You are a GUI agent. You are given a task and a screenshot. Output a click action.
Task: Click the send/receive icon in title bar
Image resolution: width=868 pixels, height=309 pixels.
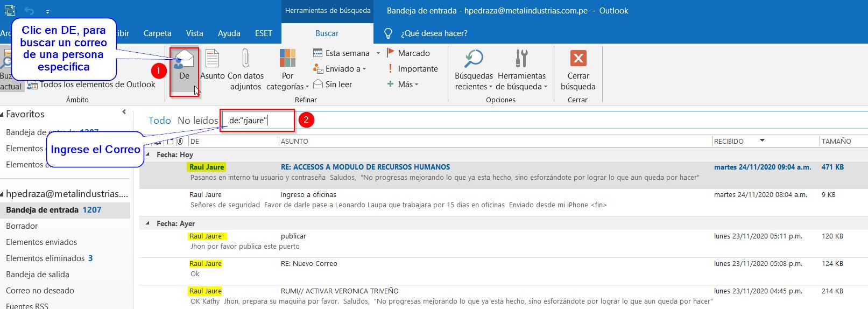pos(10,10)
